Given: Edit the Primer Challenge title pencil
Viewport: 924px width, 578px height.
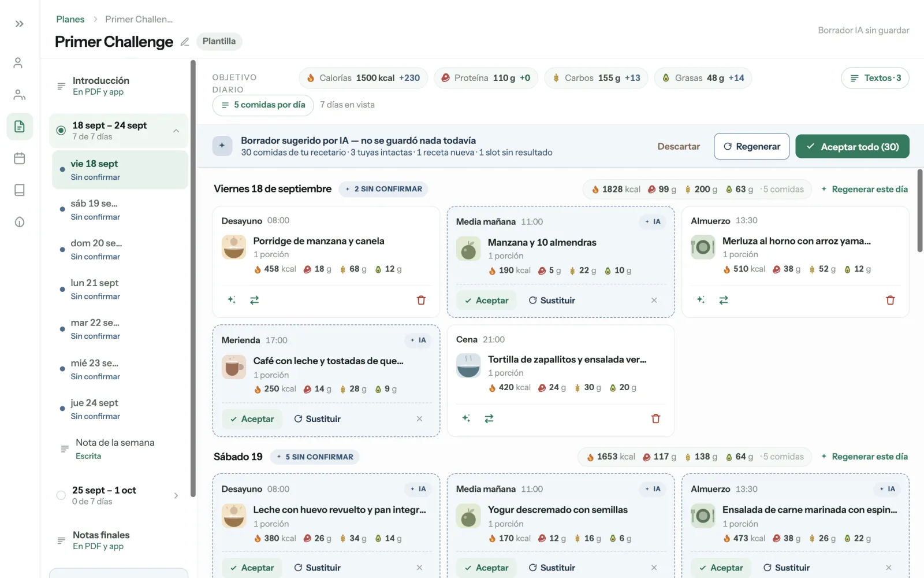Looking at the screenshot, I should [185, 42].
